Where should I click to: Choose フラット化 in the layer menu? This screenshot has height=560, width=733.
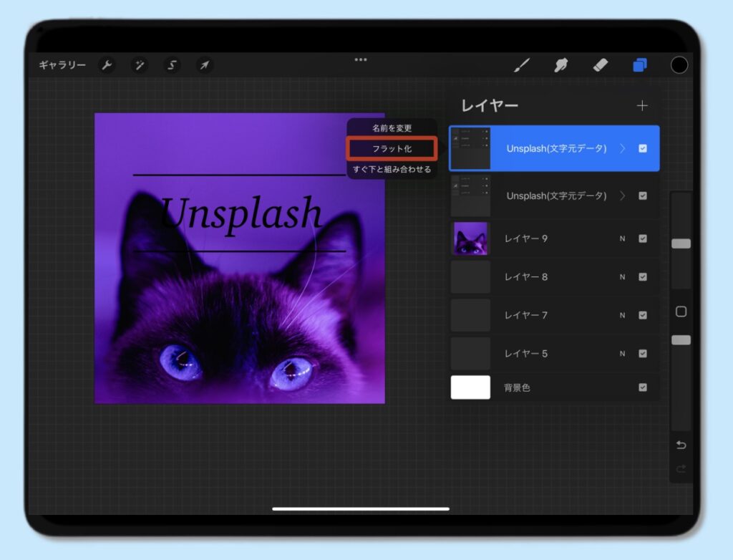point(392,149)
